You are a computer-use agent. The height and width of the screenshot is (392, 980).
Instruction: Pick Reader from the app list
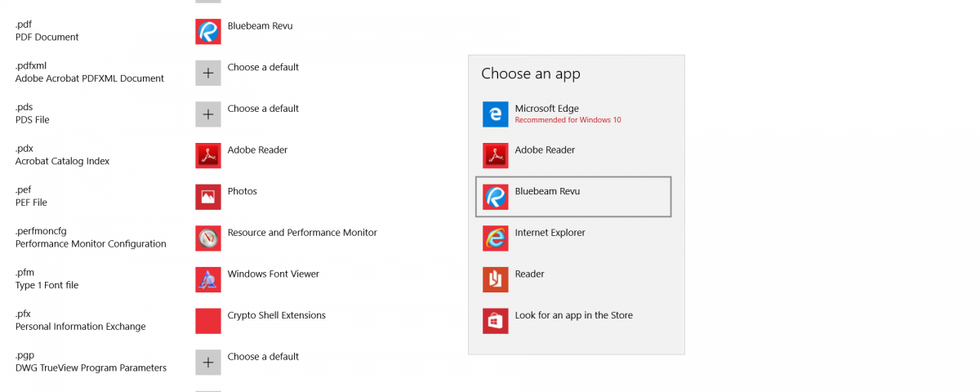click(x=573, y=279)
